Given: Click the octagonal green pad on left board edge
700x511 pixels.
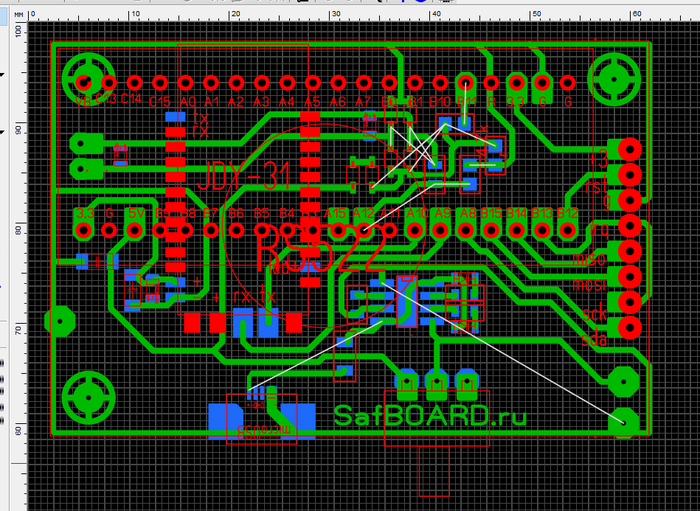Looking at the screenshot, I should [x=62, y=321].
